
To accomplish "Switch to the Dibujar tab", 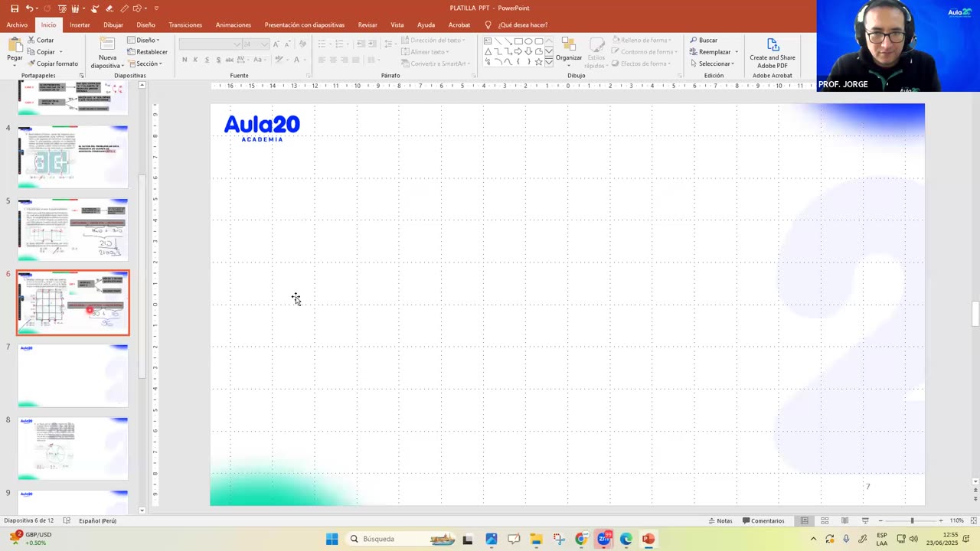I will tap(113, 24).
